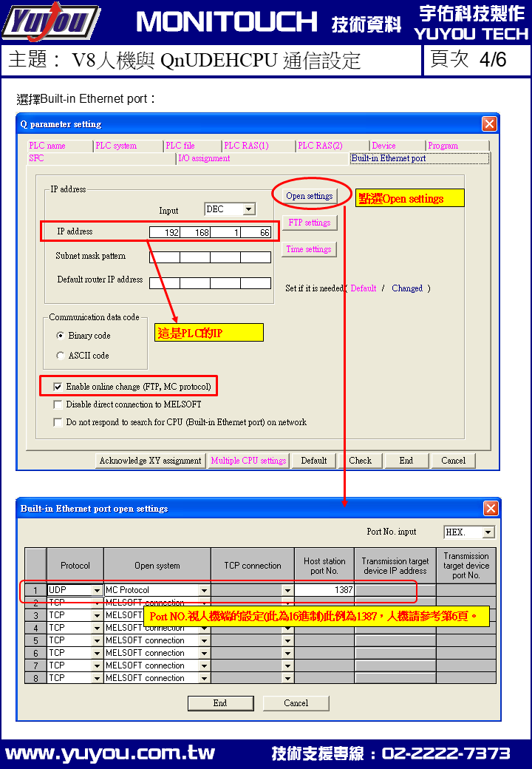Click the IP address first octet field 192
The image size is (532, 769).
(x=165, y=232)
